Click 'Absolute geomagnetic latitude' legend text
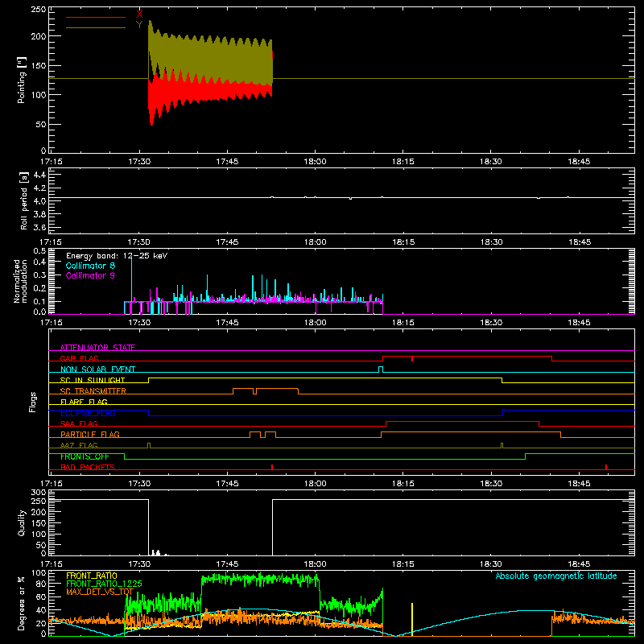644x644 pixels. (x=556, y=576)
